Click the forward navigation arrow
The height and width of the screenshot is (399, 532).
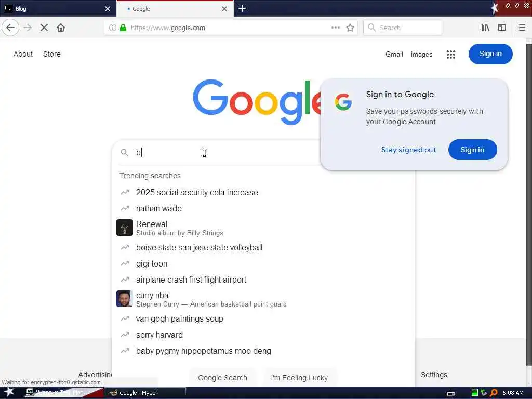[x=28, y=28]
